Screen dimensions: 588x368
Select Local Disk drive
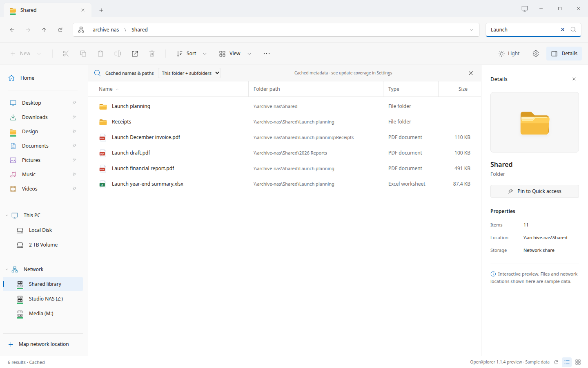tap(43, 230)
